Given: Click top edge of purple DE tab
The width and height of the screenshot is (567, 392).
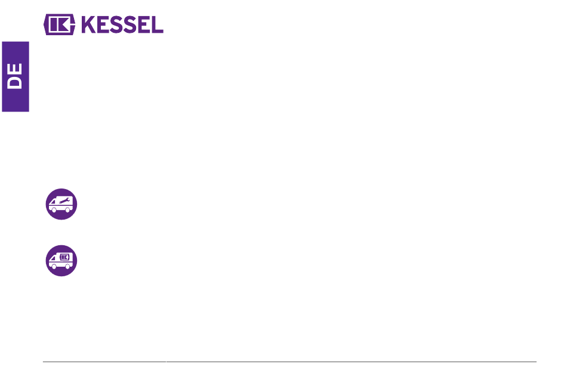Looking at the screenshot, I should click(x=16, y=42).
